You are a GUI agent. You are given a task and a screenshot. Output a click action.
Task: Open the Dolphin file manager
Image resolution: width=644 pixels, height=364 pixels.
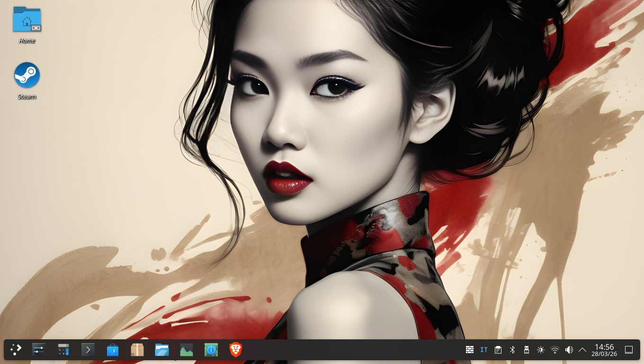pyautogui.click(x=162, y=350)
